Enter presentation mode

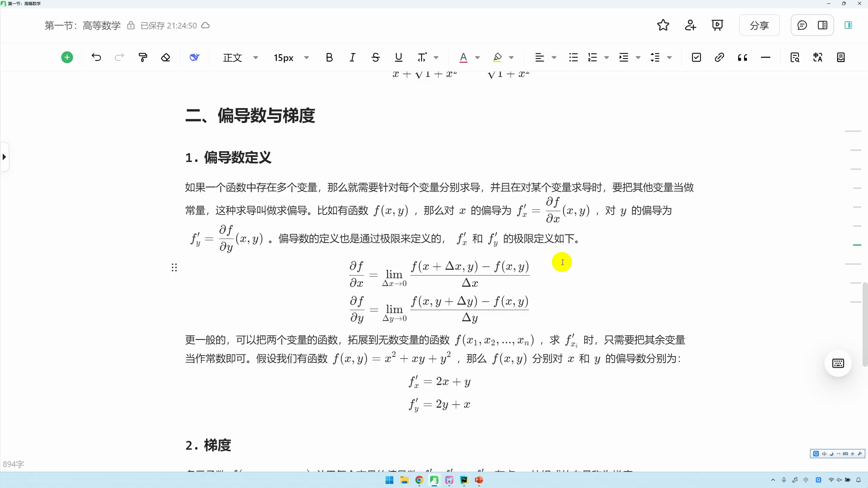point(717,25)
